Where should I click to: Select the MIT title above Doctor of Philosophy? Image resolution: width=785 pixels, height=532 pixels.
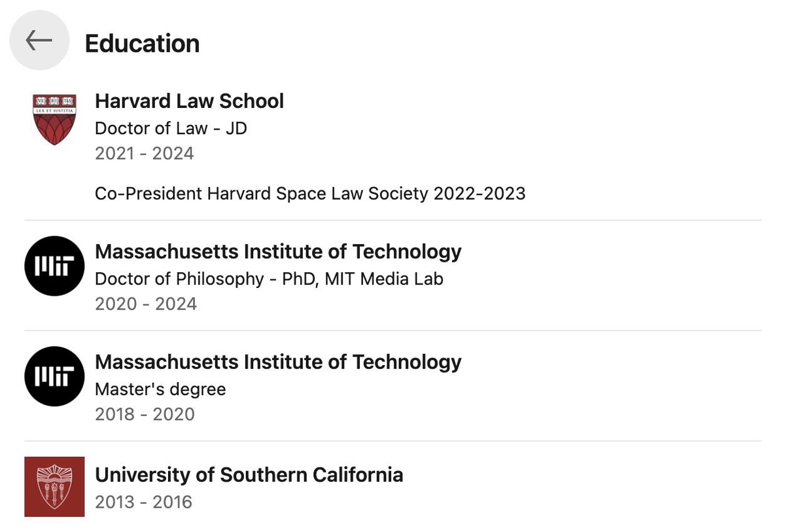point(278,251)
